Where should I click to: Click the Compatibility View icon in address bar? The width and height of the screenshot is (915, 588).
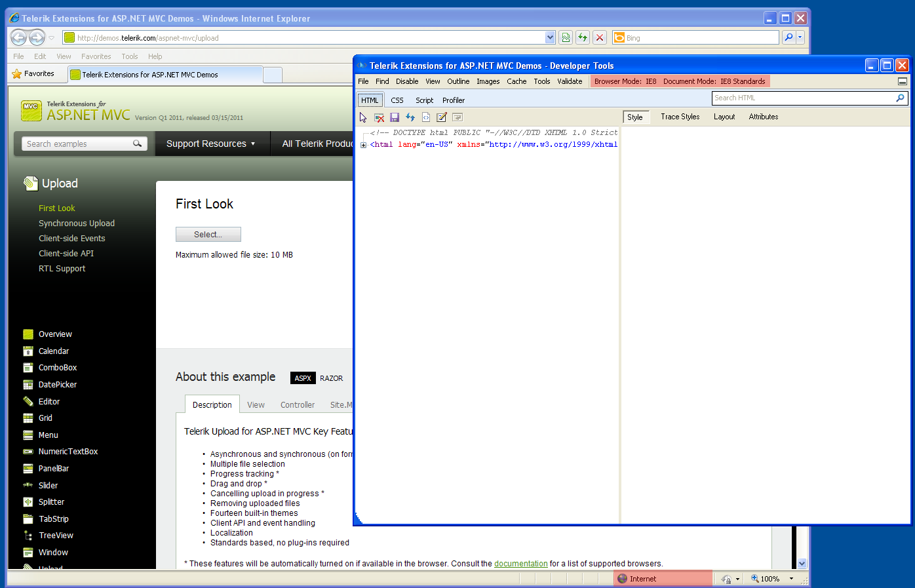566,37
